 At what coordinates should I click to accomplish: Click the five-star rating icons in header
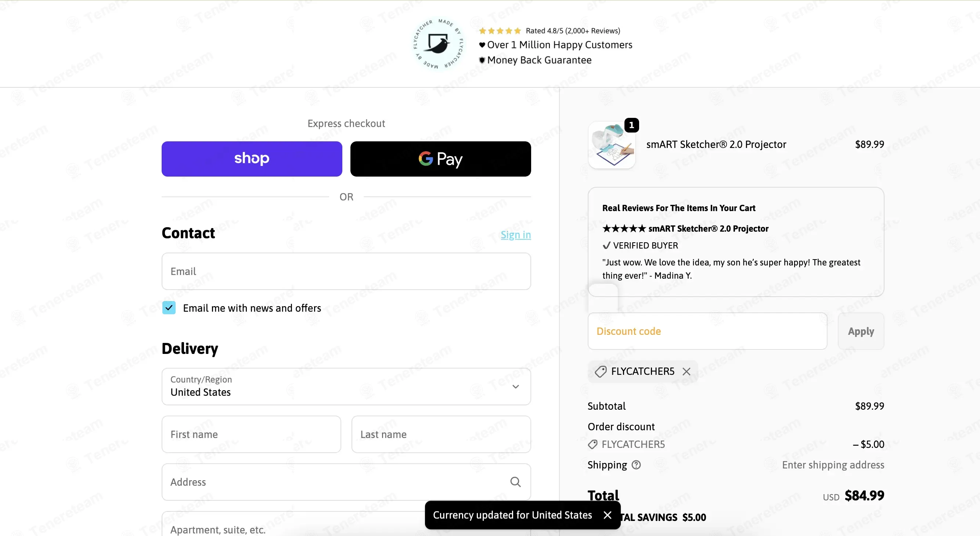(500, 31)
